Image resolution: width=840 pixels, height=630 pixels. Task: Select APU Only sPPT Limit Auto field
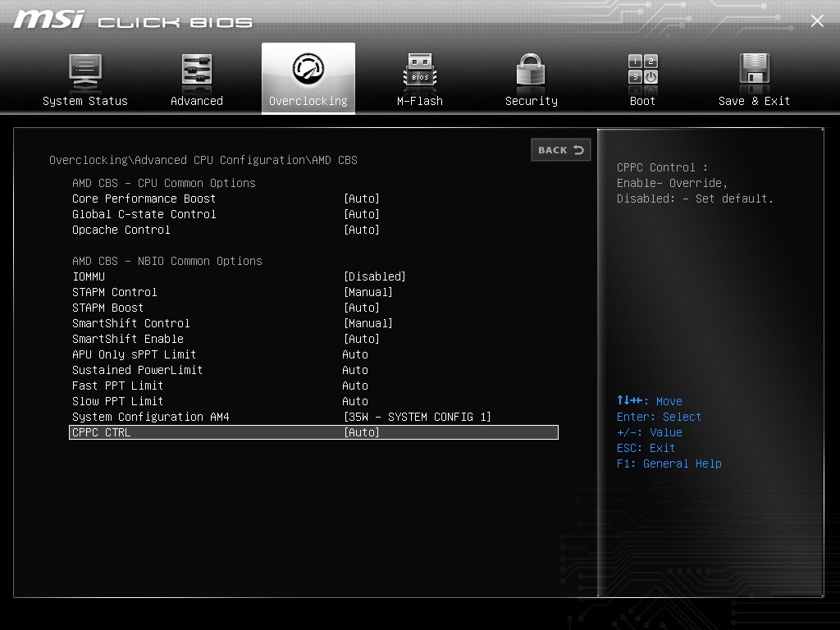355,354
